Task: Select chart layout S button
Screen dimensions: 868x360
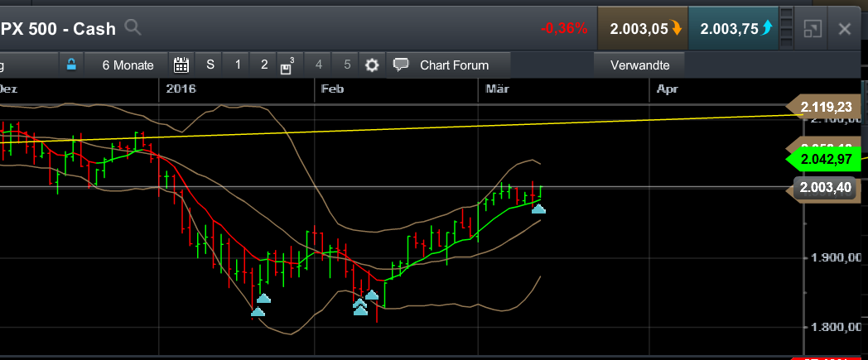Action: coord(210,65)
